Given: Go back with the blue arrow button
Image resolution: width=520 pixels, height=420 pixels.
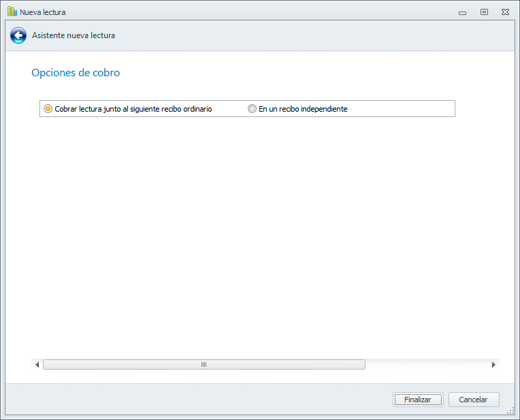Looking at the screenshot, I should click(x=18, y=35).
